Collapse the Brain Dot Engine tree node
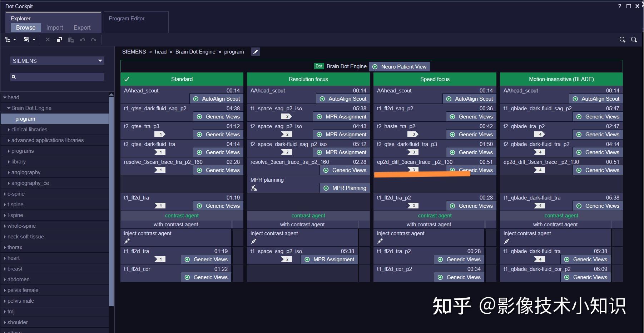 [x=8, y=108]
